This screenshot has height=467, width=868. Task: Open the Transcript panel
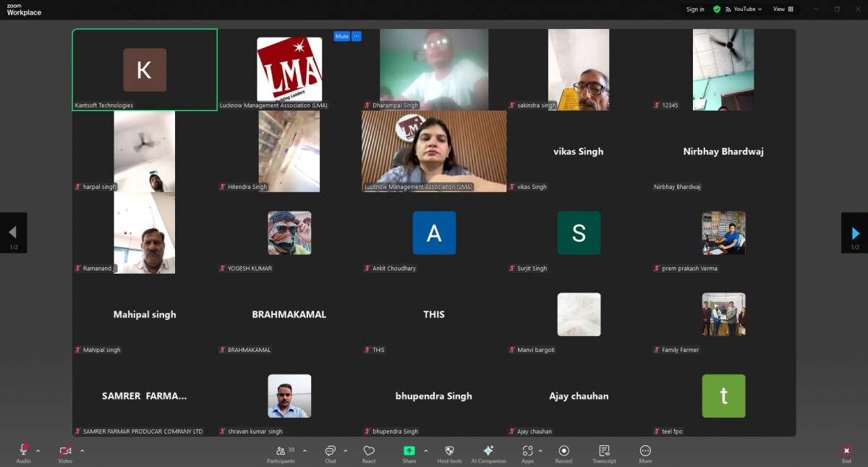coord(604,454)
